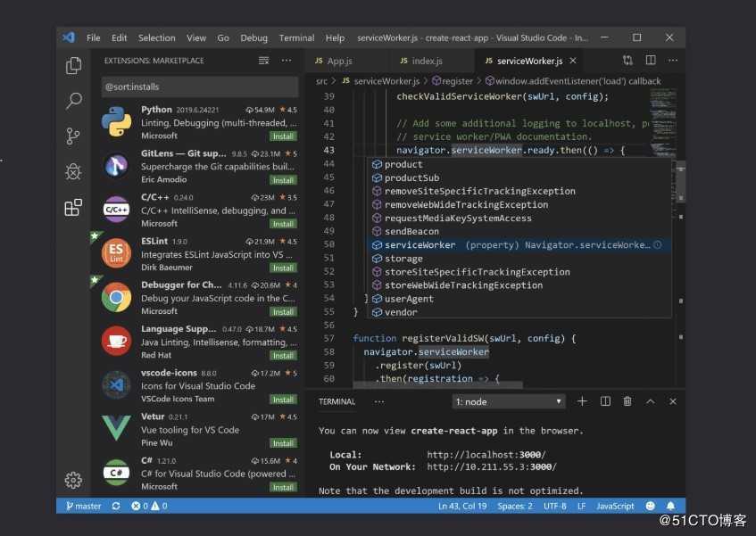Click the editor minimap
This screenshot has height=536, width=756.
point(662,123)
